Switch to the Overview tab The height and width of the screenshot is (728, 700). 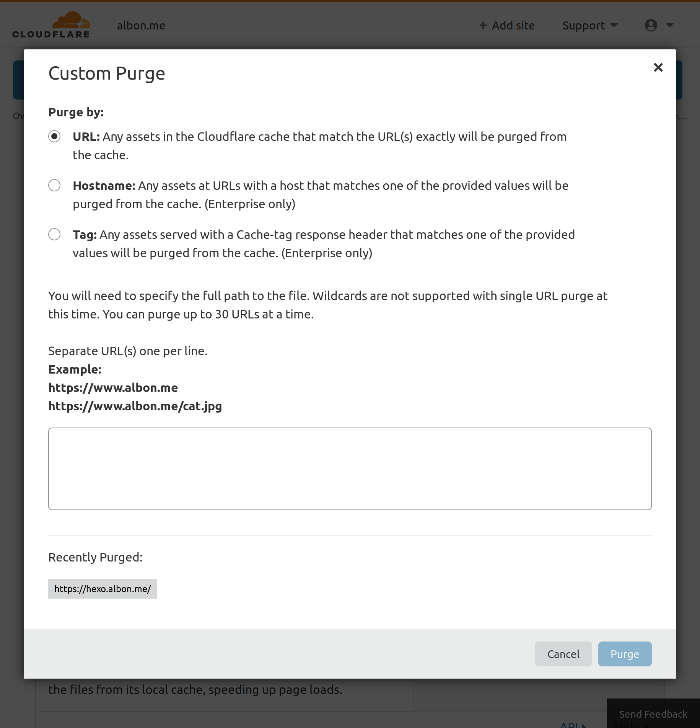[x=18, y=116]
